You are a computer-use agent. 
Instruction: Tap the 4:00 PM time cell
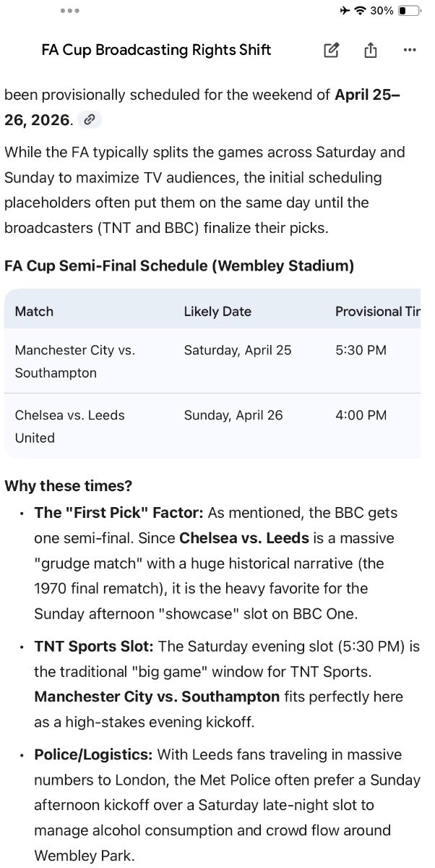click(x=361, y=415)
